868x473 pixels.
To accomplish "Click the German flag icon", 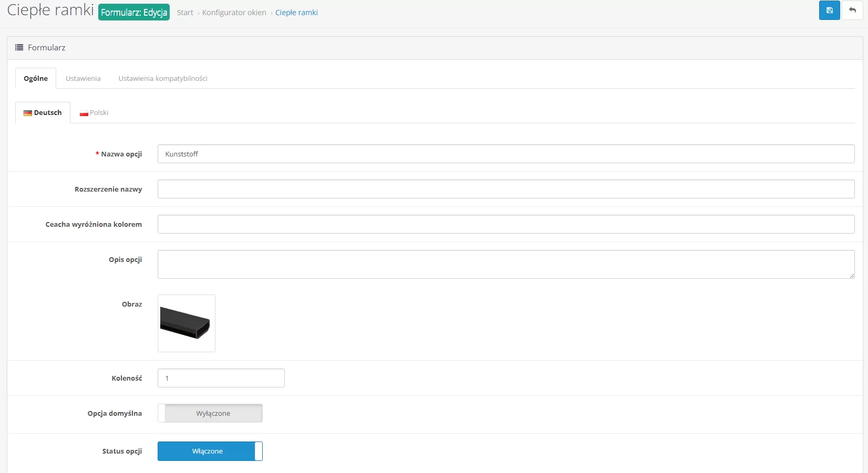I will (28, 113).
